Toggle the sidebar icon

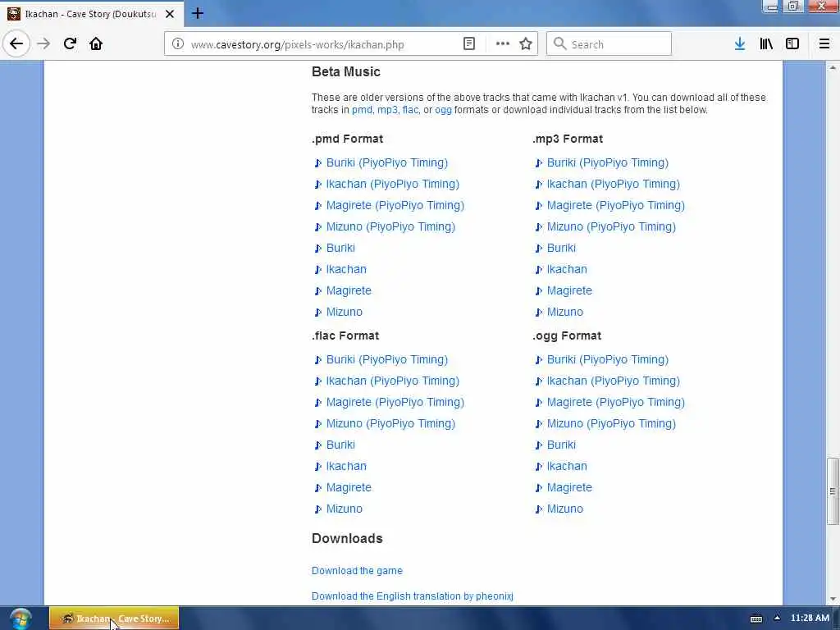tap(792, 44)
